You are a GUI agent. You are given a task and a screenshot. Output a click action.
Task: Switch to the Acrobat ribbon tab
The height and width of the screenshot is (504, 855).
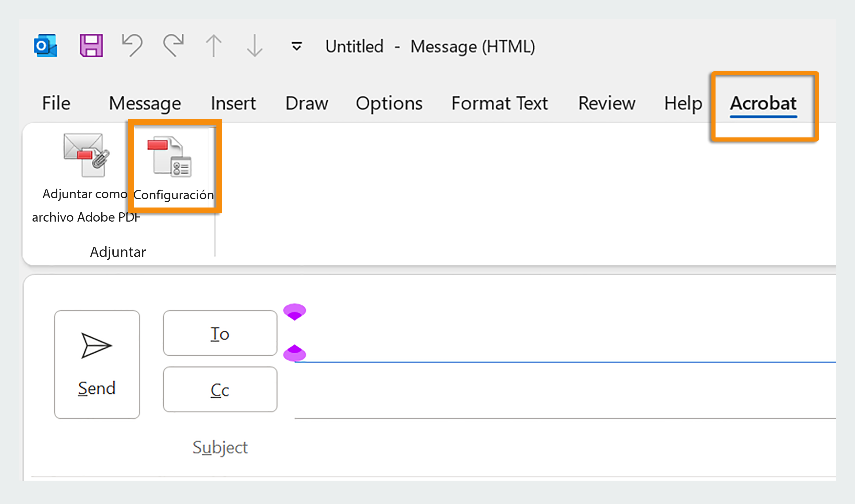click(x=763, y=103)
